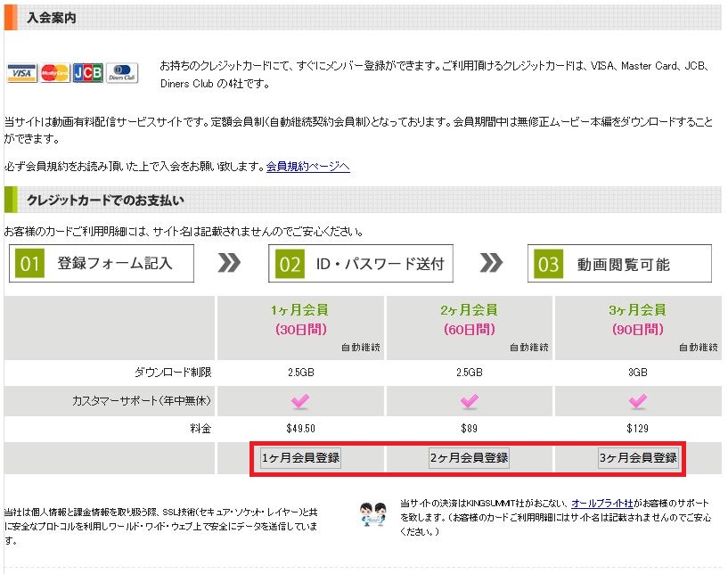This screenshot has height=574, width=728.
Task: Click the pink checkmark under 2ヶ月会員
Action: (x=470, y=401)
